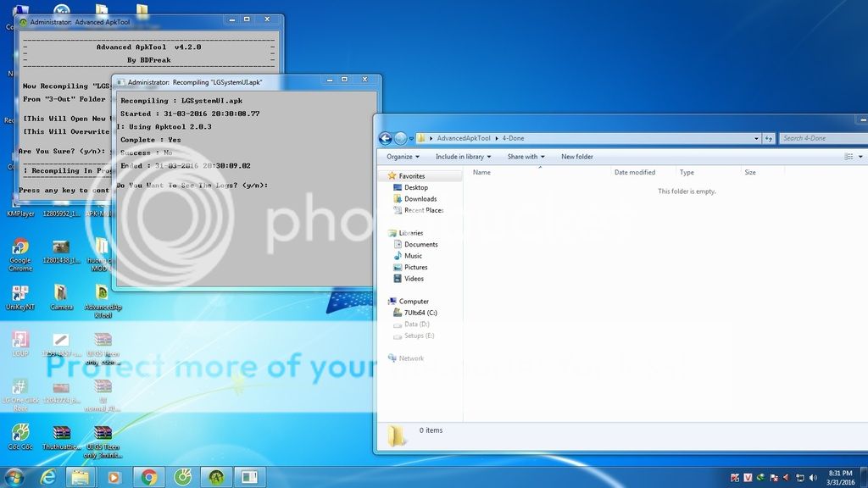Open the Include in library menu
Viewport: 868px width, 488px height.
(x=464, y=157)
